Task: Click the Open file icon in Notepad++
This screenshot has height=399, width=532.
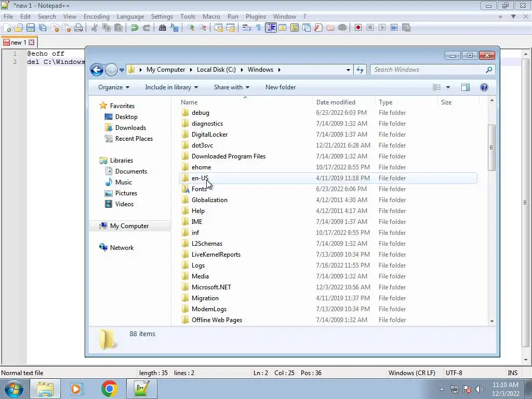Action: pos(19,28)
